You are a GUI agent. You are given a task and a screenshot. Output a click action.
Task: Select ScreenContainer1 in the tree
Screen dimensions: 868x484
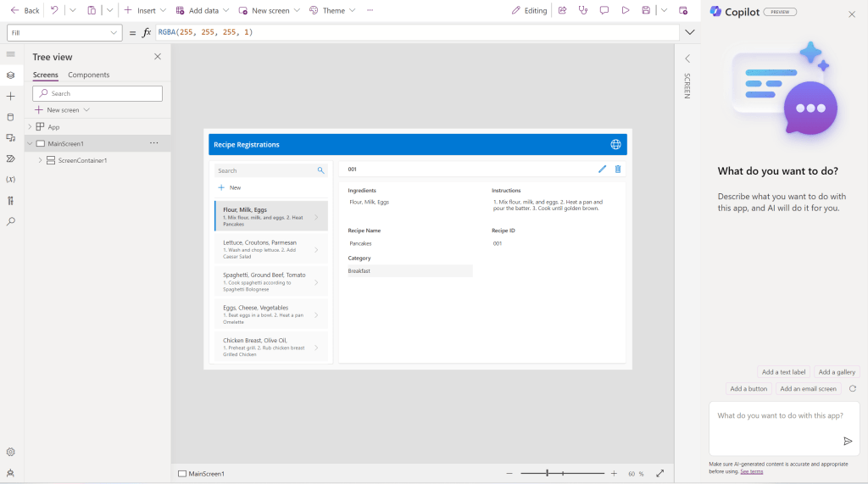click(82, 160)
